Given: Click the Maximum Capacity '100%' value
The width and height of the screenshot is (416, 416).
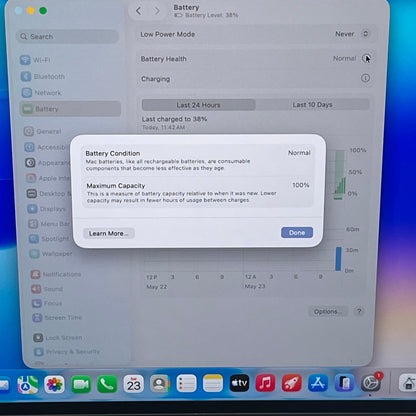Looking at the screenshot, I should [x=301, y=185].
